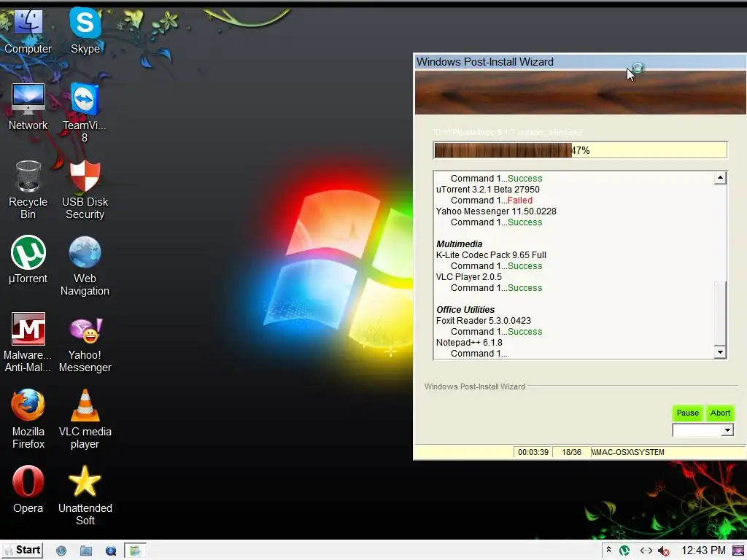Open USB Disk Security shortcut

85,190
